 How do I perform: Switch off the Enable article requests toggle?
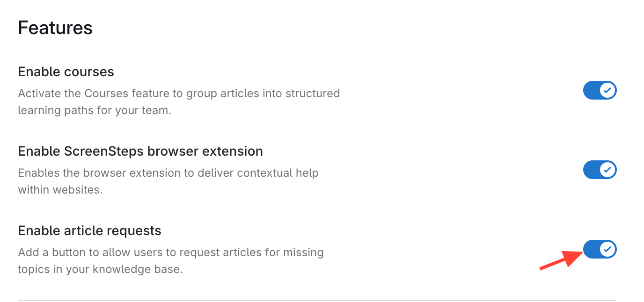(600, 249)
